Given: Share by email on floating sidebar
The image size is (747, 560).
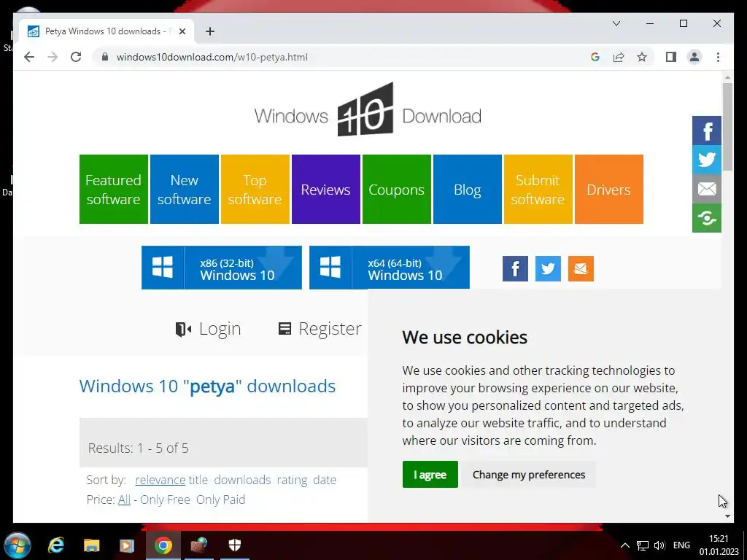Looking at the screenshot, I should pyautogui.click(x=706, y=189).
